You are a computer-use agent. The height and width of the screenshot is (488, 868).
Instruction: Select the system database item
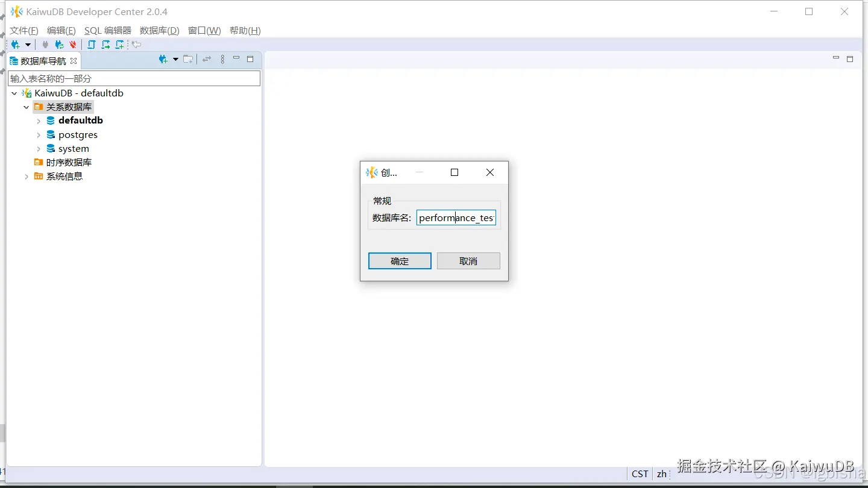click(x=74, y=149)
